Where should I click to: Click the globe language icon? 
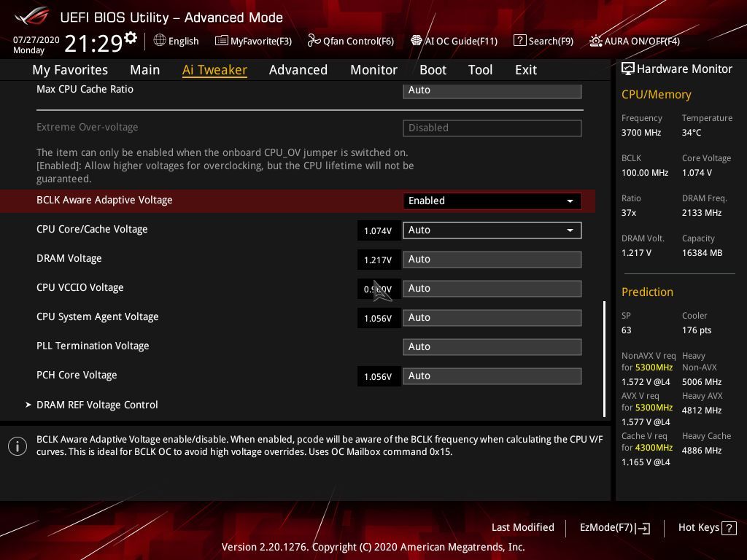pyautogui.click(x=160, y=41)
